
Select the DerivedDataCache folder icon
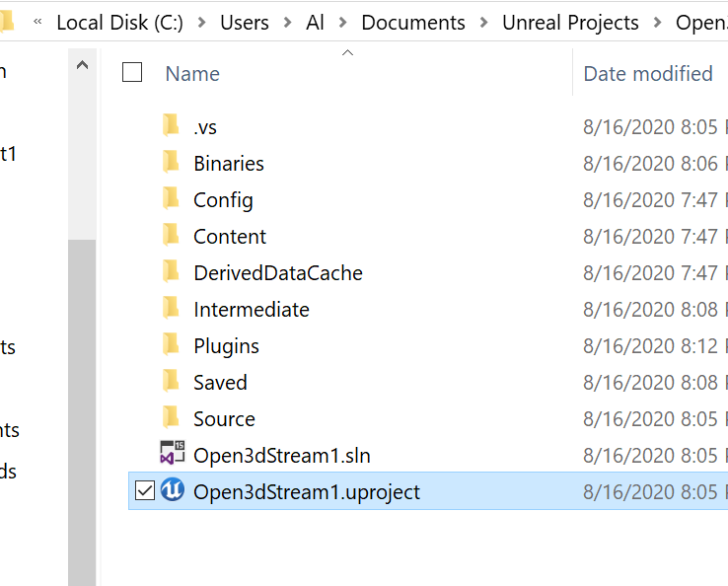[x=171, y=271]
